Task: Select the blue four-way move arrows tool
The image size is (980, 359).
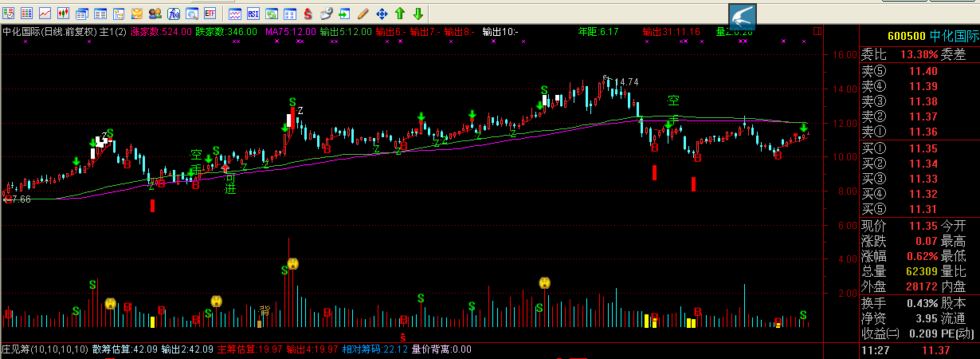Action: 382,14
